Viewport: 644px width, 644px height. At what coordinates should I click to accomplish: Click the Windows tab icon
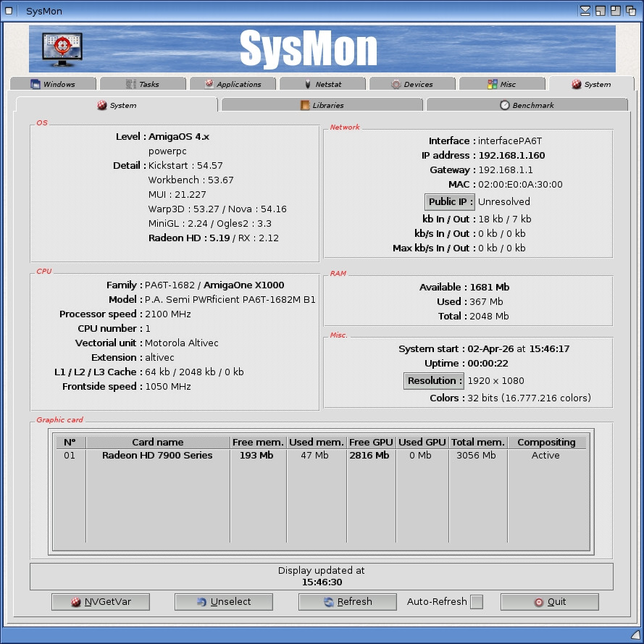pos(35,83)
